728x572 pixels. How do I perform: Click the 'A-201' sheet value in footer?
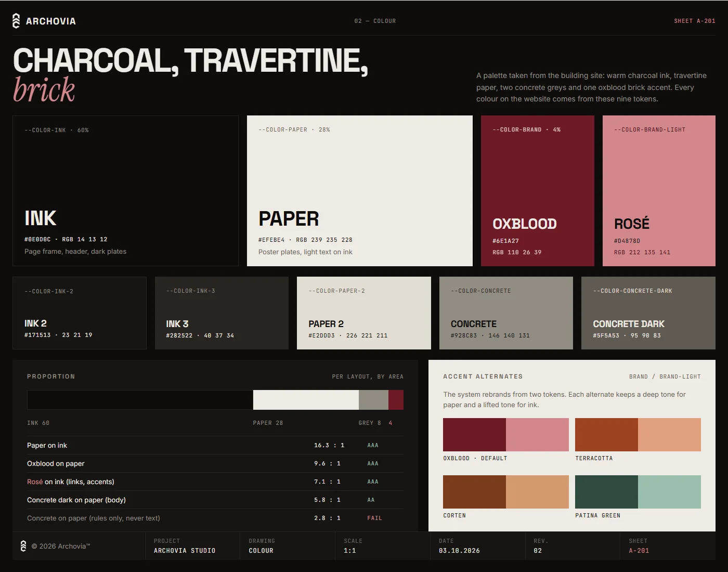coord(639,551)
